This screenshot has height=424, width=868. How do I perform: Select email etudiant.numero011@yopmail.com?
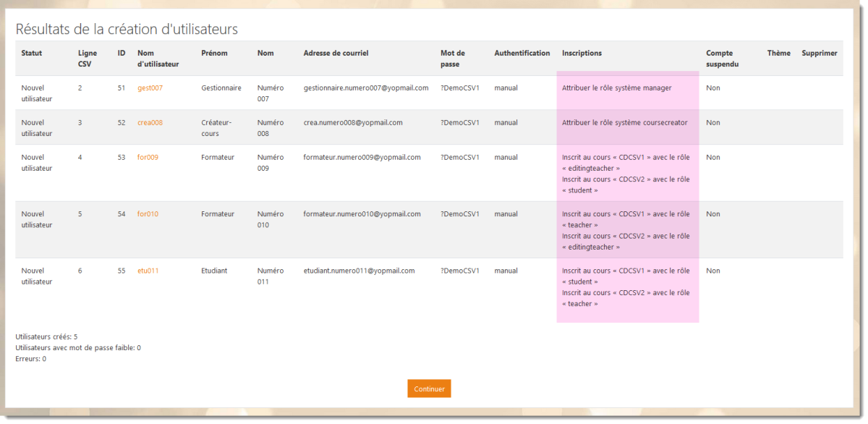[x=359, y=271]
